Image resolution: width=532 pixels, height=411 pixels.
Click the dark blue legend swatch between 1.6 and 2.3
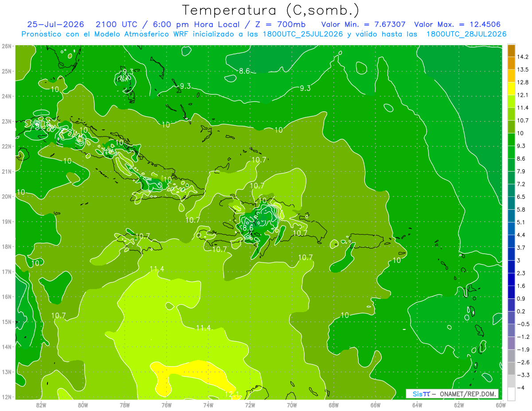click(x=511, y=279)
